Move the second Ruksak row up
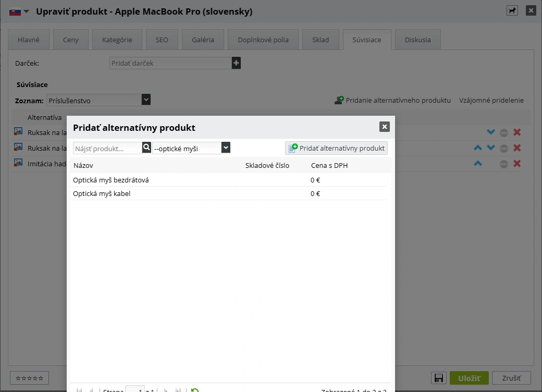Screen dimensions: 542x392 478,148
